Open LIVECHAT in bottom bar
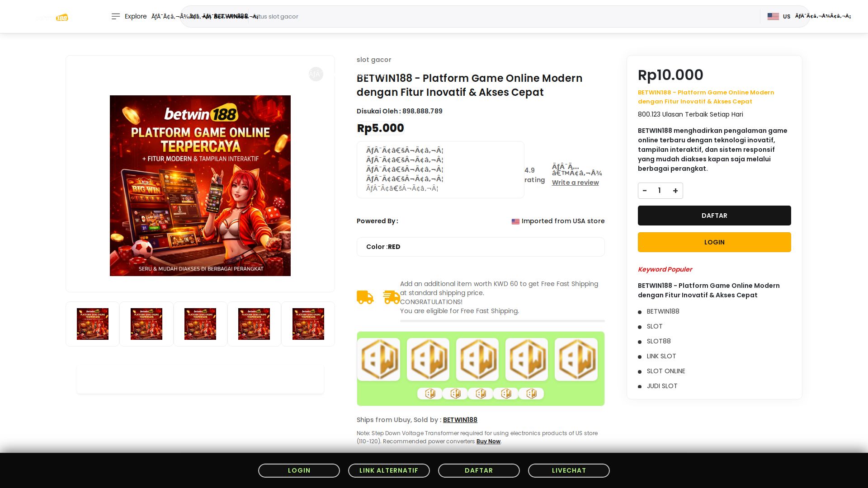Image resolution: width=868 pixels, height=488 pixels. [568, 470]
